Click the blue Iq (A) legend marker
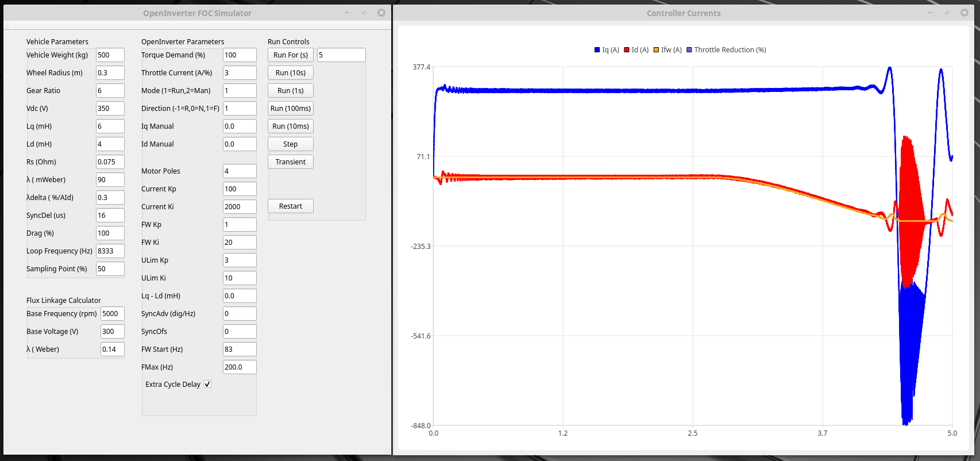Screen dimensions: 980x461 (x=597, y=50)
